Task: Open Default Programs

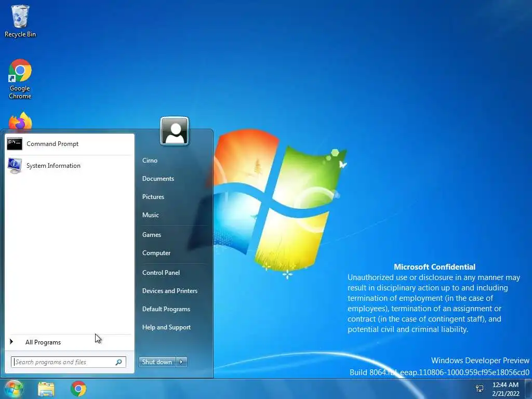Action: tap(166, 309)
